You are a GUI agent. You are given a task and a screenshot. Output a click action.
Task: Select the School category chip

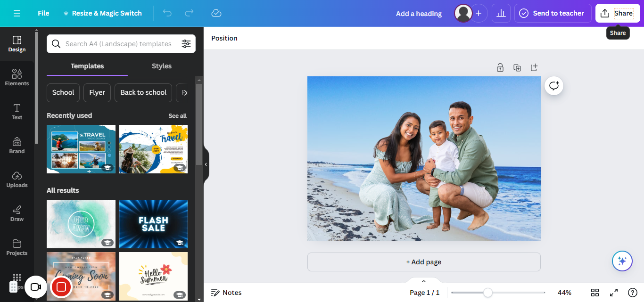(63, 92)
